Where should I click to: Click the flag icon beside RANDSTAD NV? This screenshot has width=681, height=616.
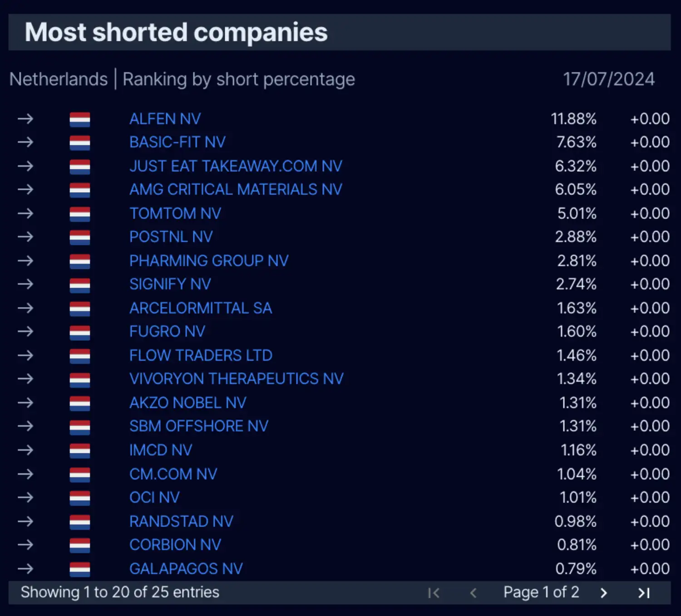(x=80, y=522)
